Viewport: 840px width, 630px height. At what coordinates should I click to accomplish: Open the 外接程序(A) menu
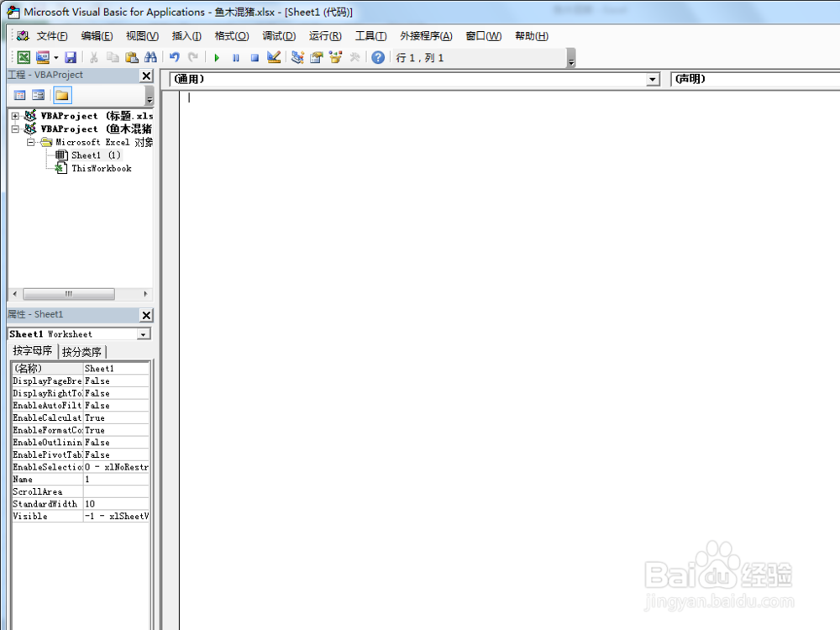[427, 36]
